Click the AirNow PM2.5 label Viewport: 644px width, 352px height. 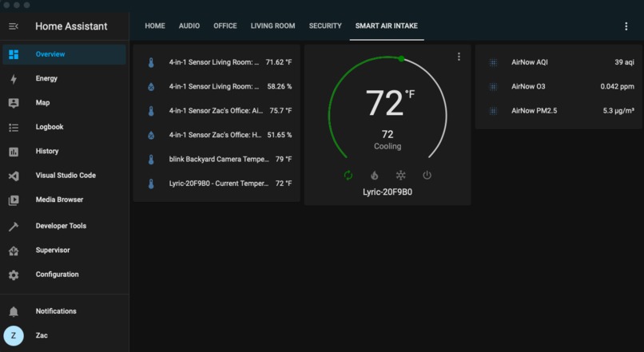(534, 111)
